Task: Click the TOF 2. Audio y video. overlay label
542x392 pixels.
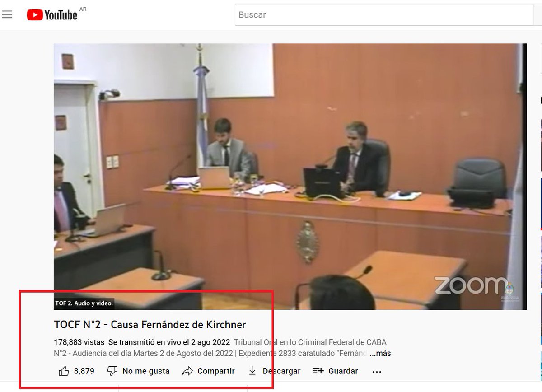Action: [84, 303]
